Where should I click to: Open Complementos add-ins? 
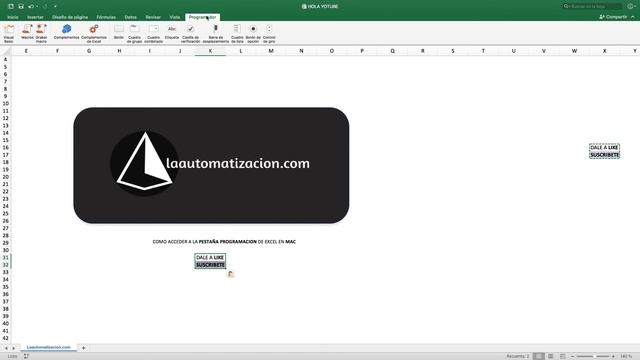67,31
